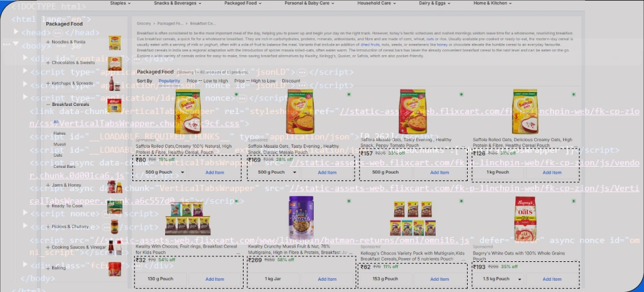644x292 pixels.
Task: Add ₹62 Kellogg's Chocos pack to cart
Action: [439, 279]
